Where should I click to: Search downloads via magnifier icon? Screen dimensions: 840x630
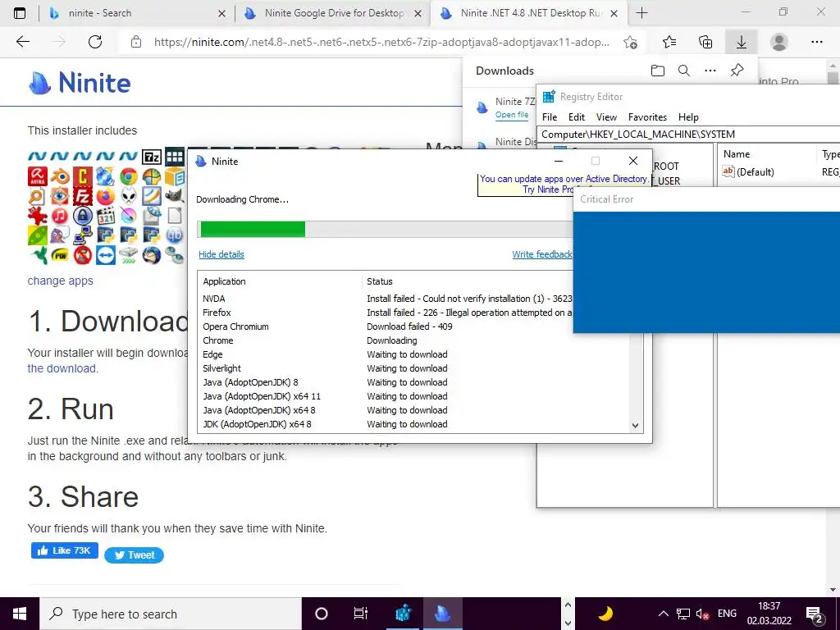(684, 71)
